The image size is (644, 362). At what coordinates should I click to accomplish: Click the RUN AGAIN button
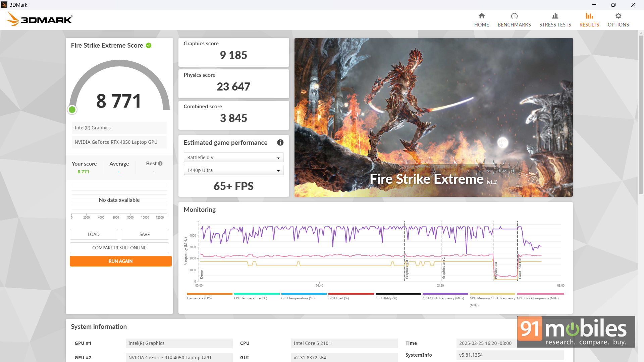(x=120, y=261)
